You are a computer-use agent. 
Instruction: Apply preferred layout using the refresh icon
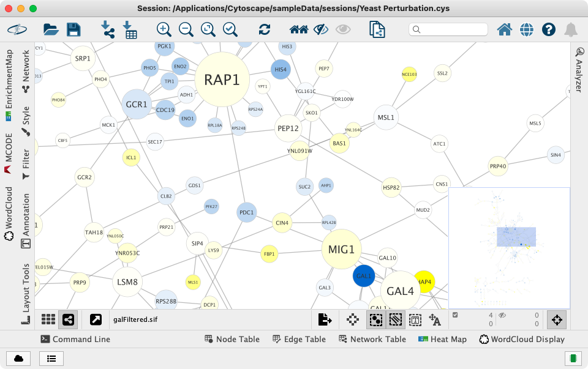point(265,29)
